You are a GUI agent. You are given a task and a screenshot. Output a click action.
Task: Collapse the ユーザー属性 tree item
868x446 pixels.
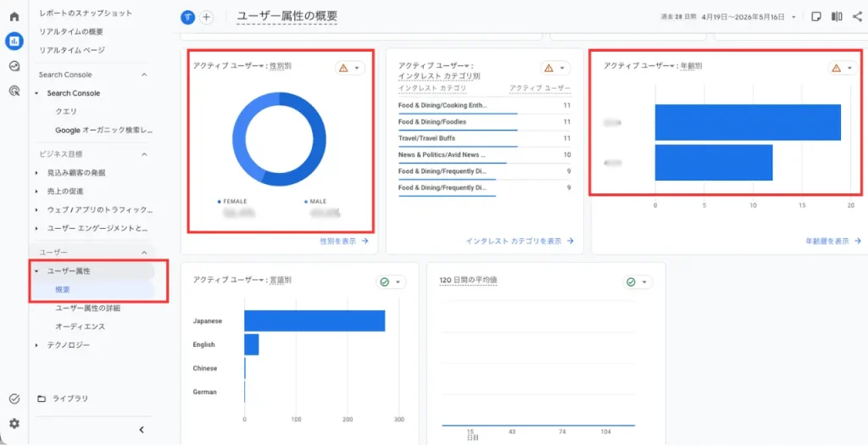(x=36, y=271)
